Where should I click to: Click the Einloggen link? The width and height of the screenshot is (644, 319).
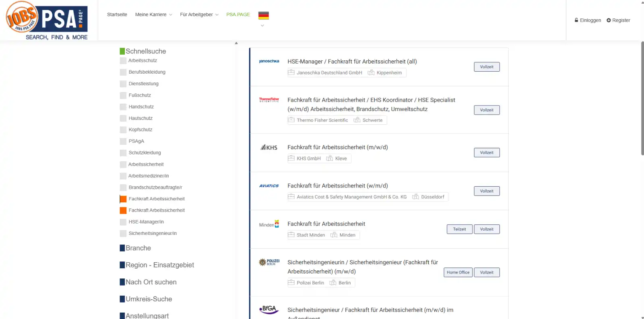point(588,20)
